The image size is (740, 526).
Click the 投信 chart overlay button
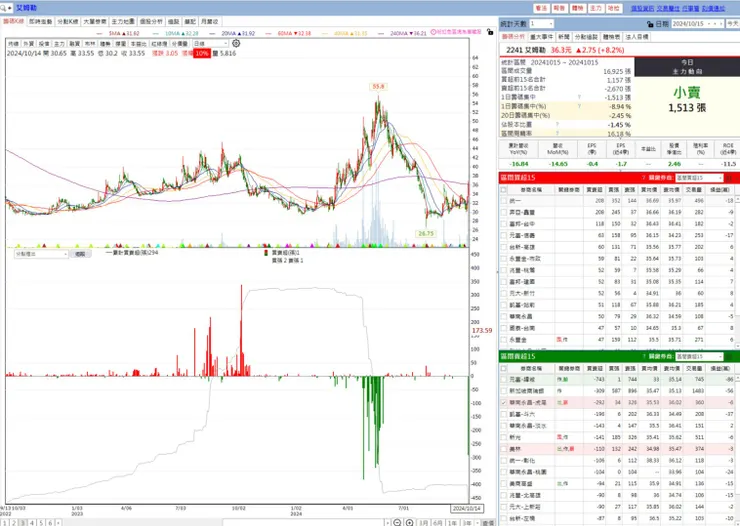pyautogui.click(x=44, y=43)
